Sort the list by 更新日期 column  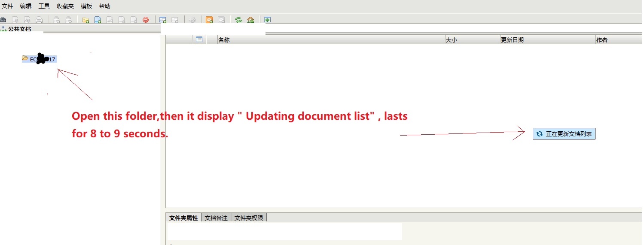point(547,40)
